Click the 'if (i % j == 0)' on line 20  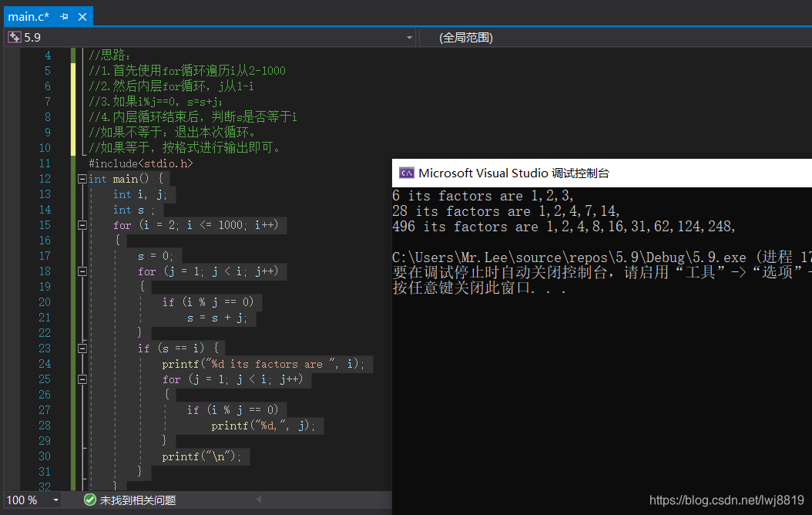(x=208, y=302)
